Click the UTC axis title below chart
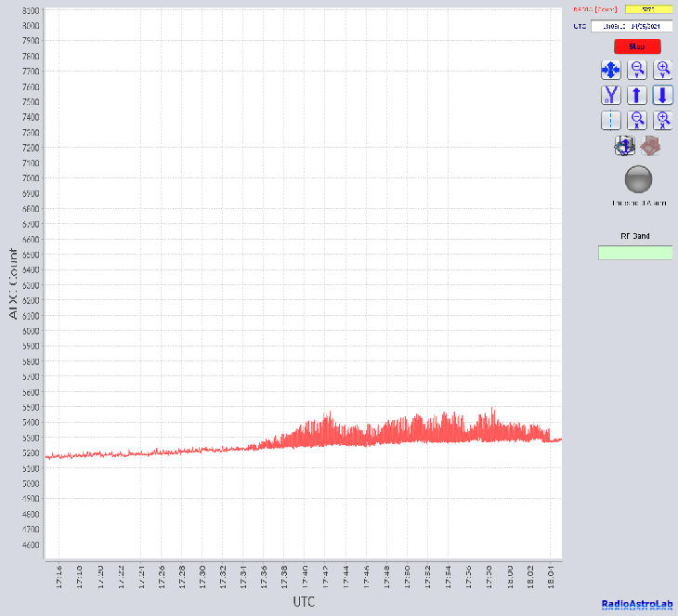The image size is (678, 616). (304, 602)
